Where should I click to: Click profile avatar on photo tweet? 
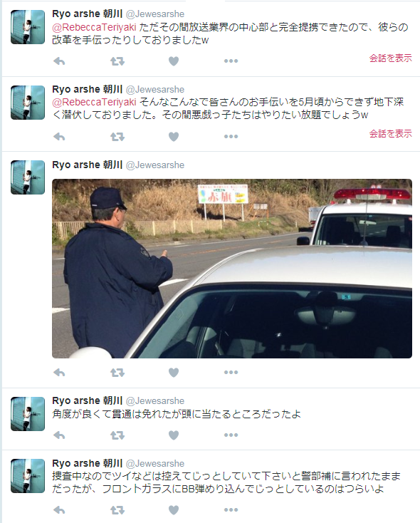28,177
